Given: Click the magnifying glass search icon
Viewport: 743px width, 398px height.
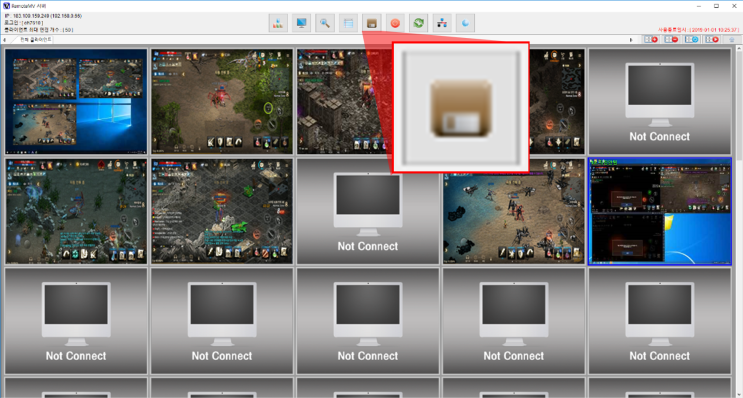Looking at the screenshot, I should pos(325,23).
